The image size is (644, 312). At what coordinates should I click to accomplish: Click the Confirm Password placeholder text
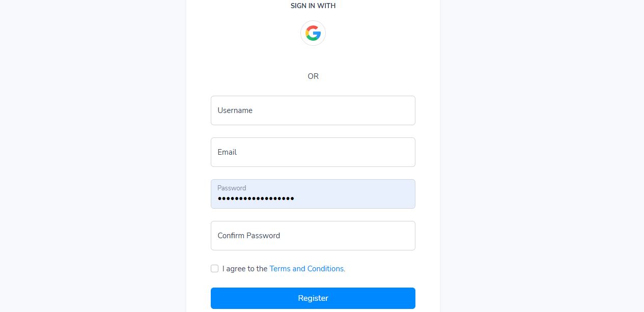coord(248,236)
